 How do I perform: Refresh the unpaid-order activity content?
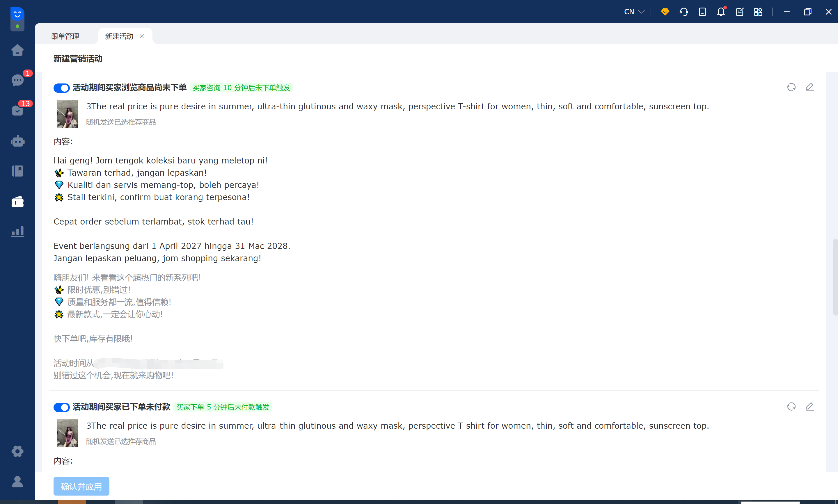coord(791,407)
